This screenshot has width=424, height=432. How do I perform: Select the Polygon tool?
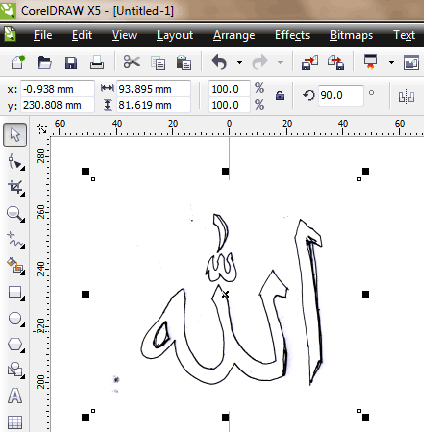point(16,345)
